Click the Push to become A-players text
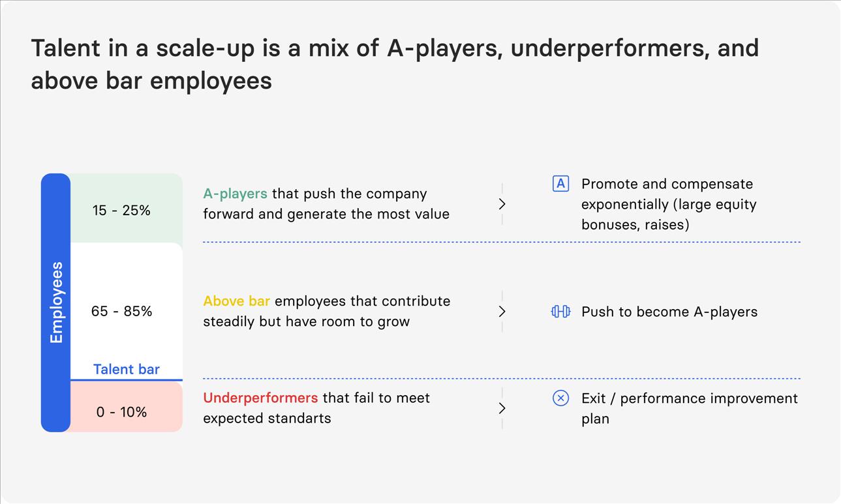This screenshot has height=504, width=841. (x=669, y=312)
